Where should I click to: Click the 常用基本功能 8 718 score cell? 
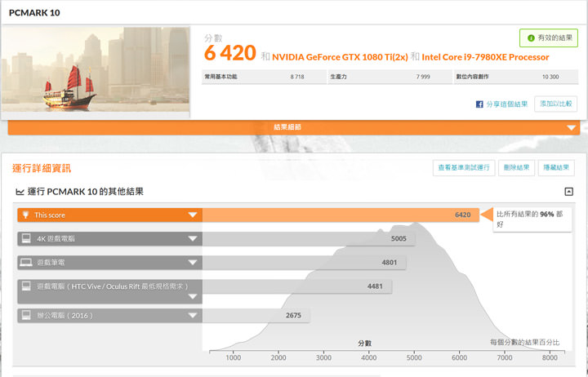pyautogui.click(x=264, y=77)
